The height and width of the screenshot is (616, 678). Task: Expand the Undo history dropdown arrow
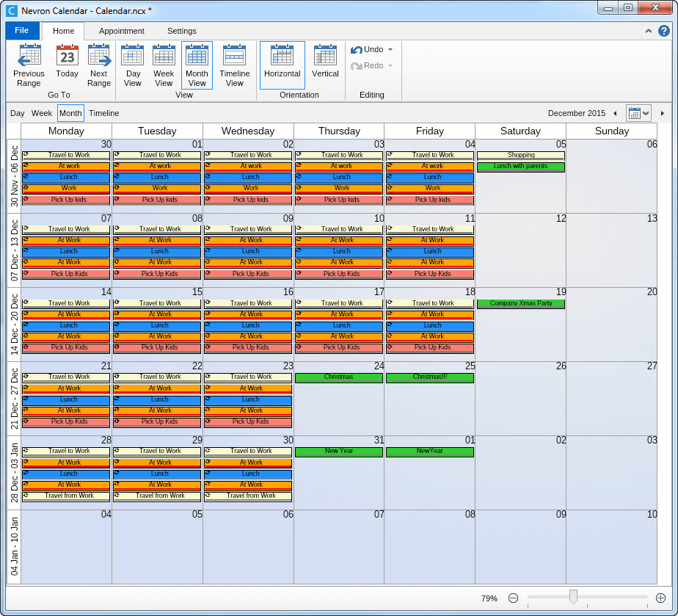click(x=390, y=50)
